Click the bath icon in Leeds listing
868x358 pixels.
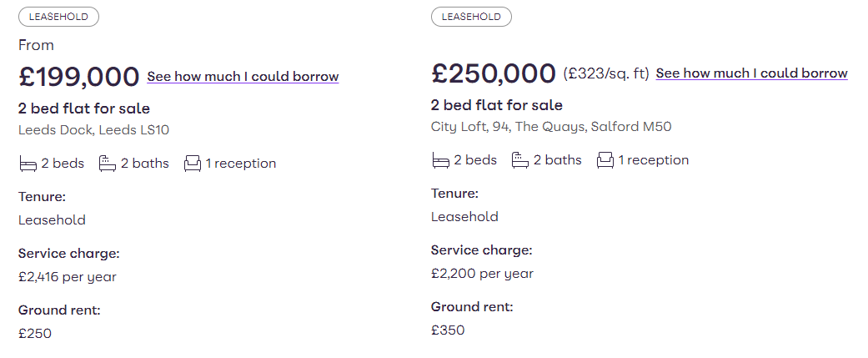(x=108, y=164)
